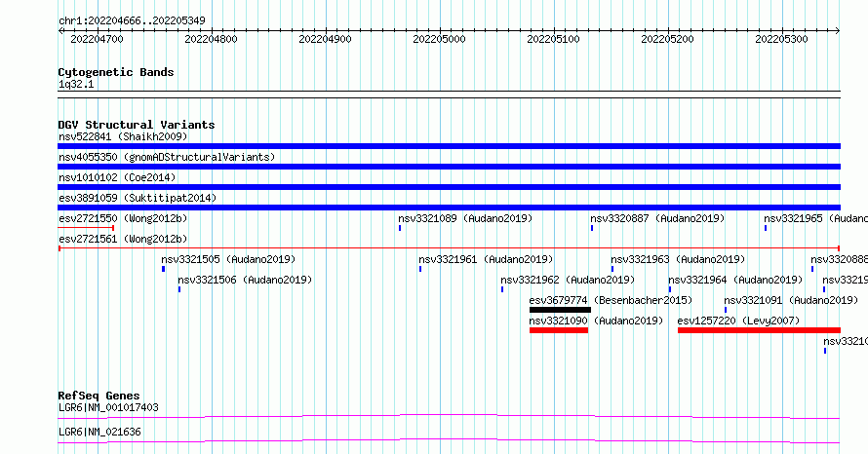Select the magenta line under LGR6|NM_021636

449,440
